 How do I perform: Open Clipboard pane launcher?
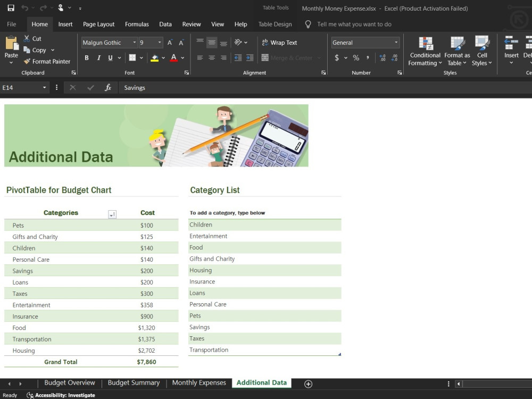coord(73,72)
